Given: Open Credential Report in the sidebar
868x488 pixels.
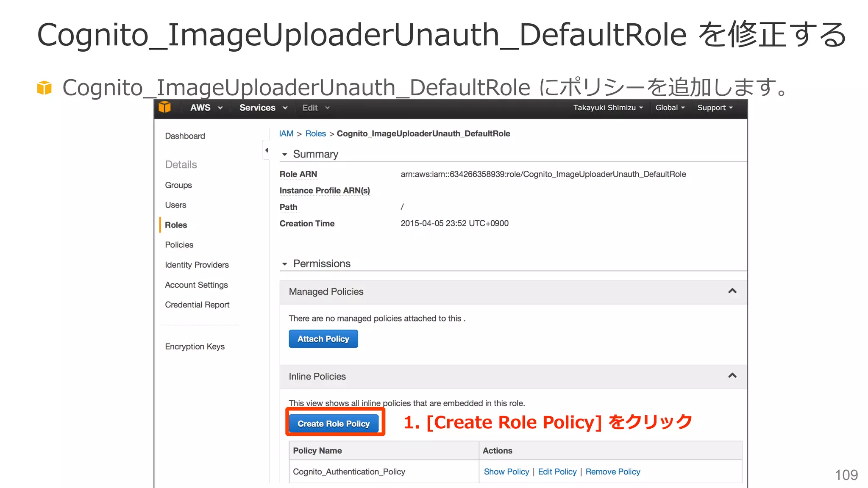Looking at the screenshot, I should (x=197, y=305).
